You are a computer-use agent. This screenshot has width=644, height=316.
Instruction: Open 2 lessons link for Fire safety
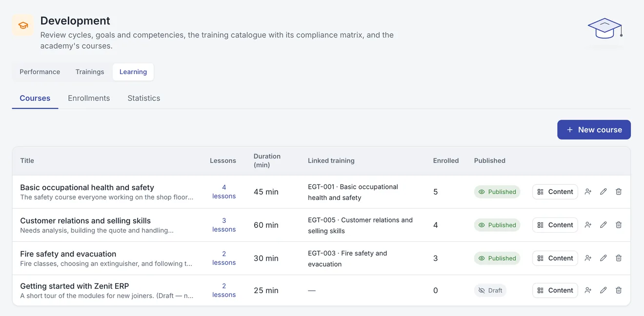tap(224, 258)
